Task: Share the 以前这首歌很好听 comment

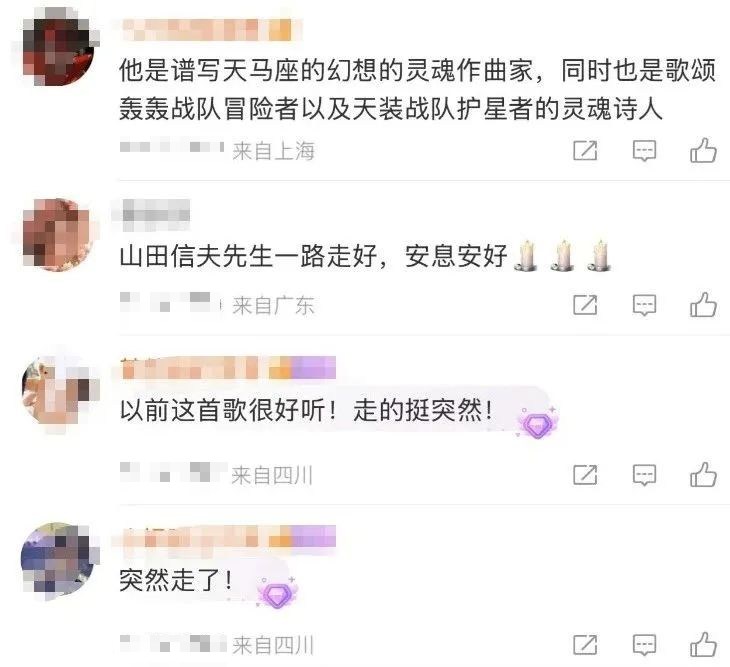Action: [x=585, y=475]
